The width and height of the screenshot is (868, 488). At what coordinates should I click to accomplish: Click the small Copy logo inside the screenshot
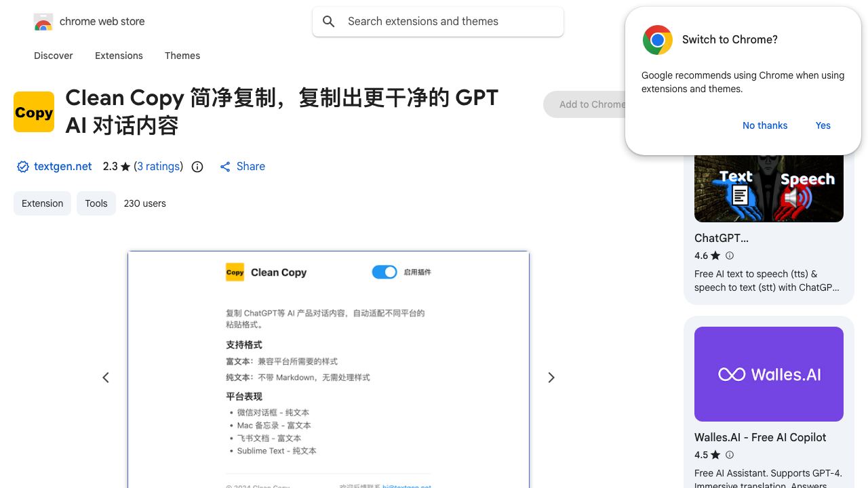click(235, 272)
